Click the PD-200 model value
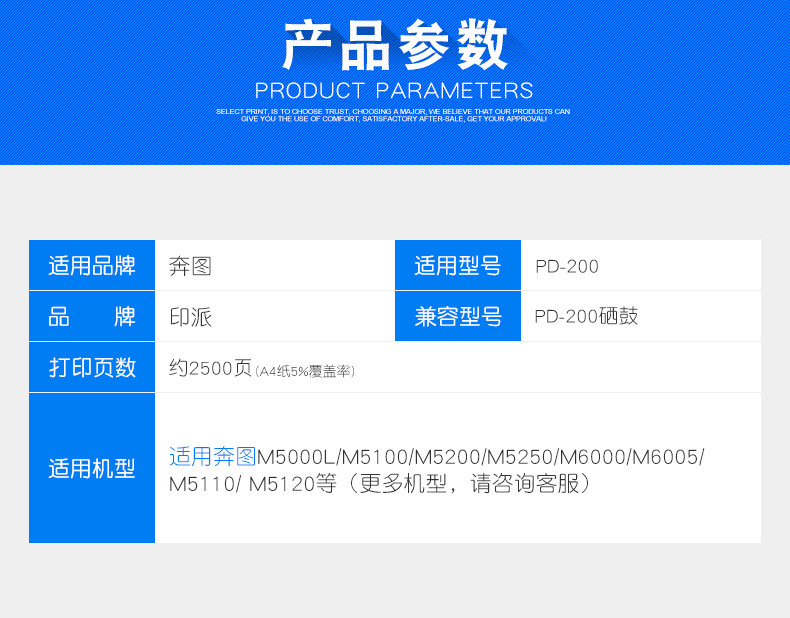 click(x=567, y=266)
